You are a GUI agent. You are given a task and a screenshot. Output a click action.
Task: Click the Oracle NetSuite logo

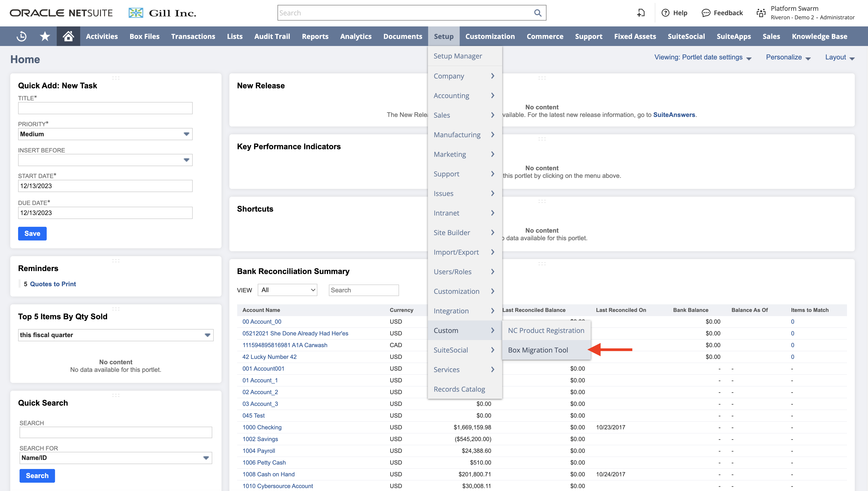tap(61, 13)
